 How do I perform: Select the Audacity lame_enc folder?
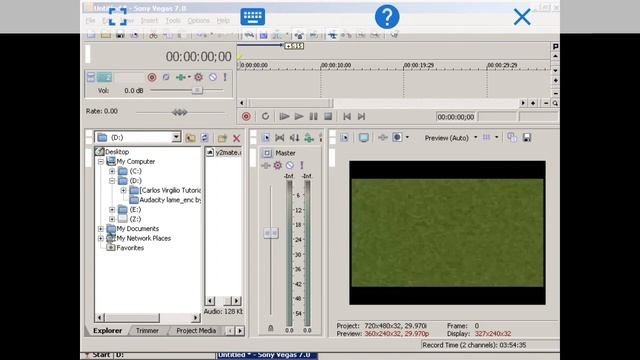pos(170,200)
